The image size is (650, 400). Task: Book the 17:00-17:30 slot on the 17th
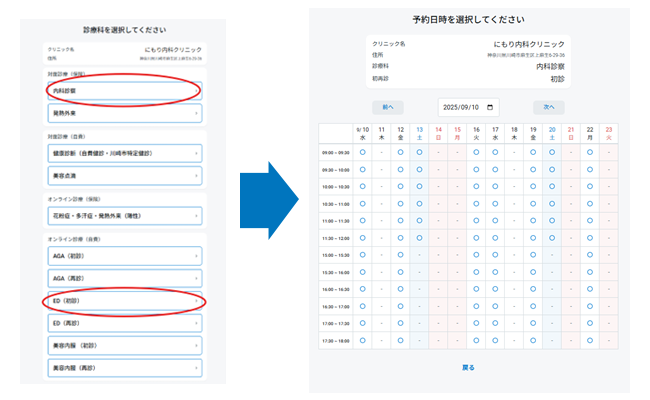(x=495, y=323)
